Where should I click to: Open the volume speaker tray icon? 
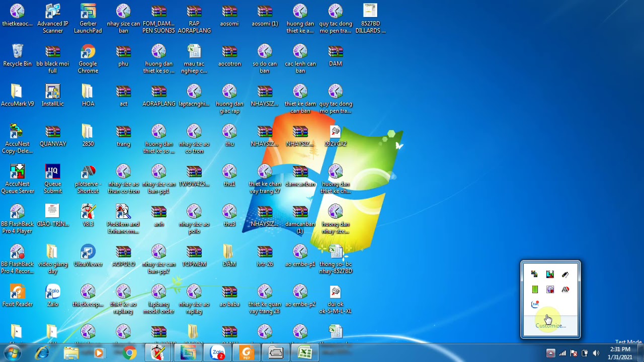coord(596,353)
